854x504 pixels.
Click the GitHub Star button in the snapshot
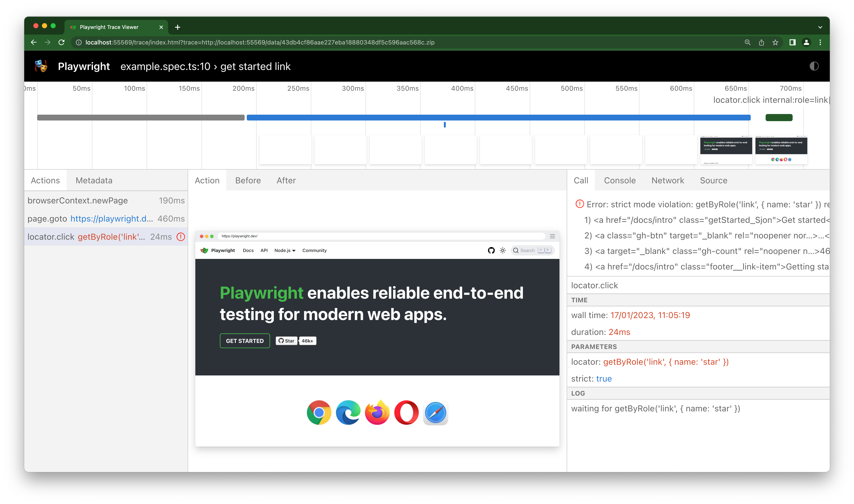286,340
